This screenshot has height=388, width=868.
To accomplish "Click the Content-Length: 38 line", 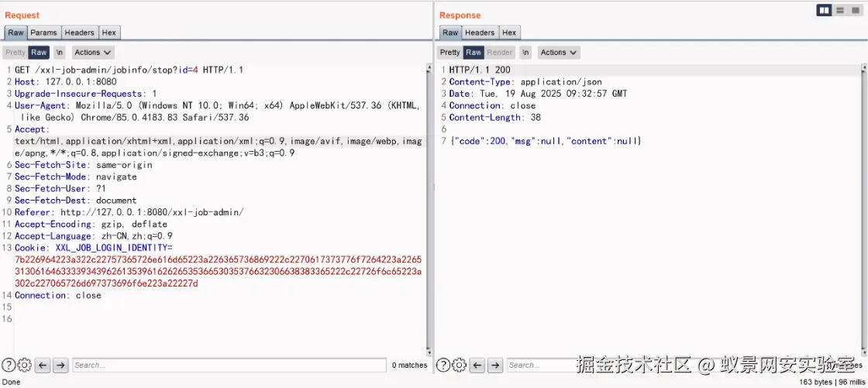I will [495, 118].
